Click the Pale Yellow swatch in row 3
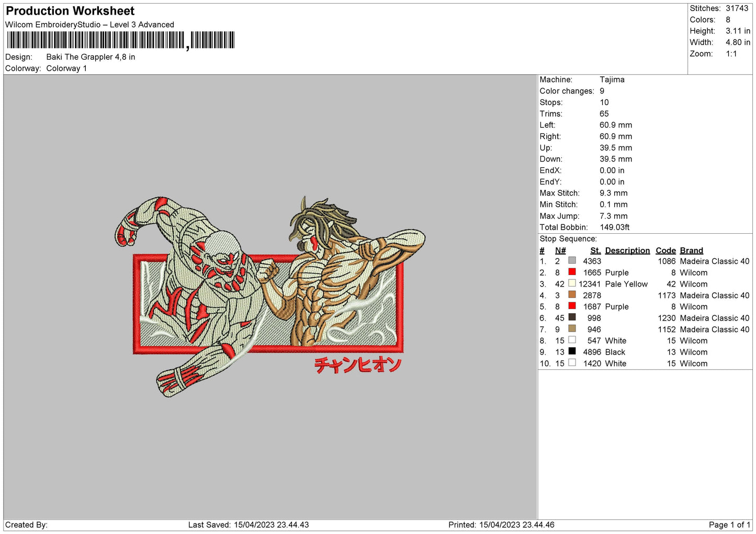The image size is (756, 534). pyautogui.click(x=572, y=283)
